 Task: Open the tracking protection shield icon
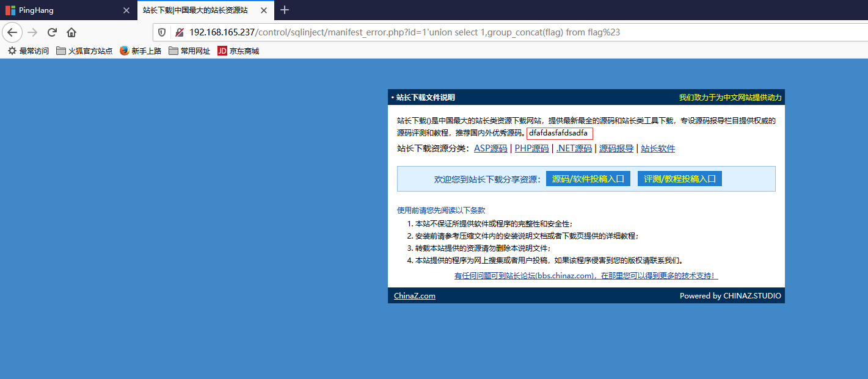[162, 32]
